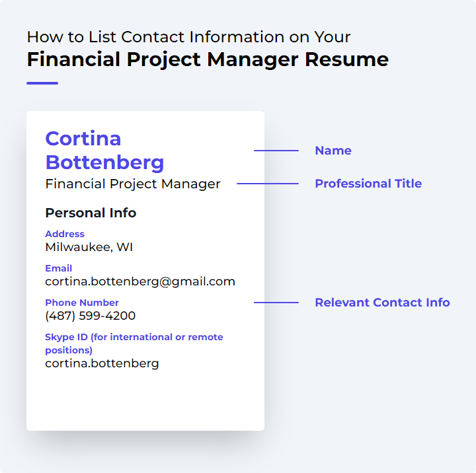Click the Address field label

[x=65, y=234]
